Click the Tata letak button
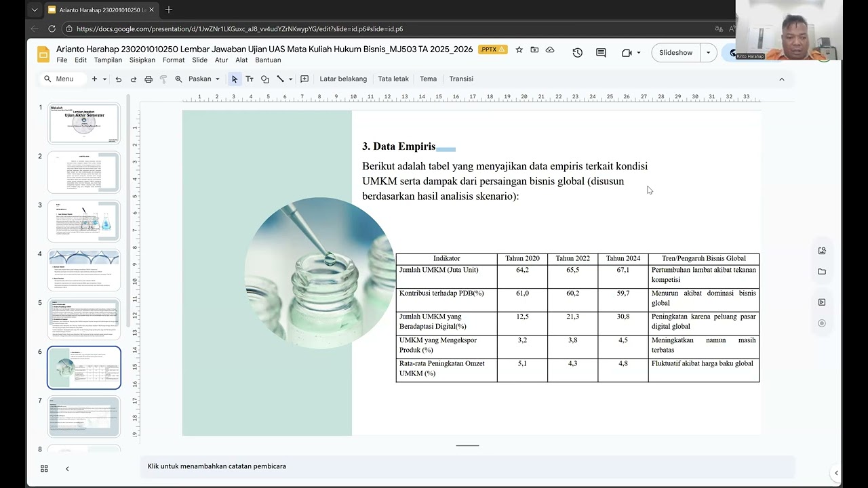 [393, 79]
